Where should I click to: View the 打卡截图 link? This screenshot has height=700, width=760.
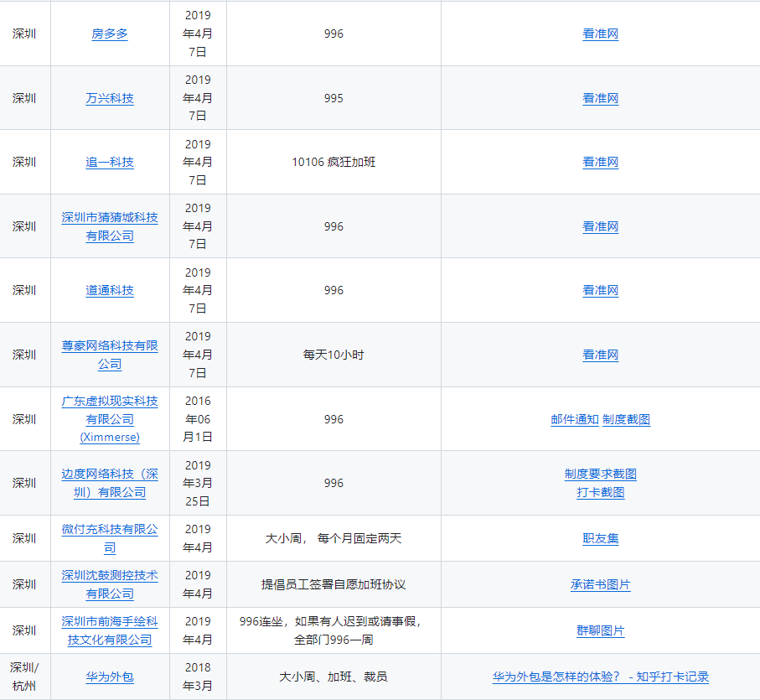tap(601, 493)
